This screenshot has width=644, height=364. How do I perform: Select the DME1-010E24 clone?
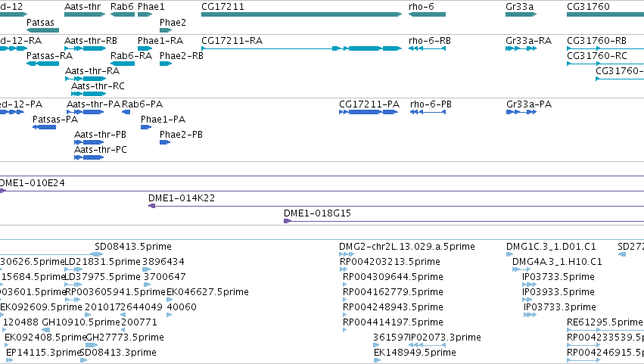tap(322, 191)
